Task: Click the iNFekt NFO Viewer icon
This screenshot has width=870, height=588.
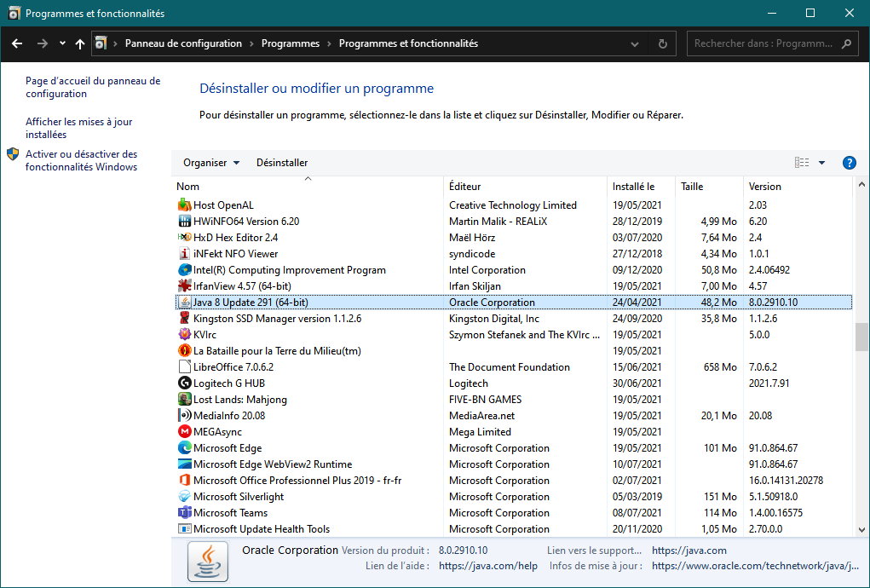Action: click(184, 253)
